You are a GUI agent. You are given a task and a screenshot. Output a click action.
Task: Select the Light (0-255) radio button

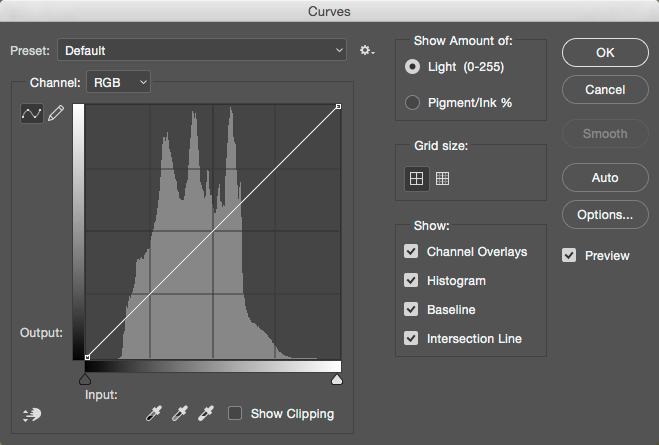(x=412, y=66)
